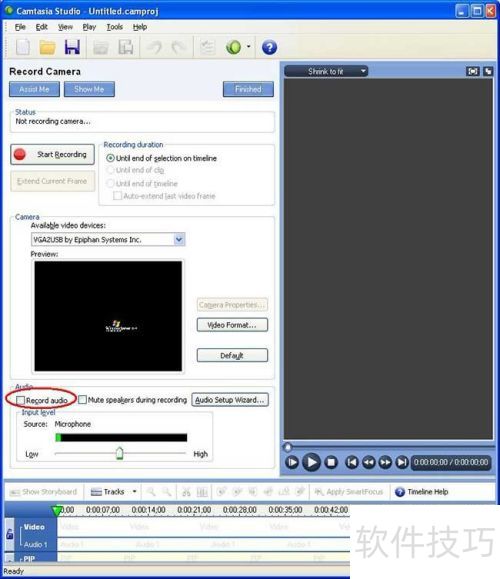Open the Help menu
The height and width of the screenshot is (579, 500).
tap(140, 27)
